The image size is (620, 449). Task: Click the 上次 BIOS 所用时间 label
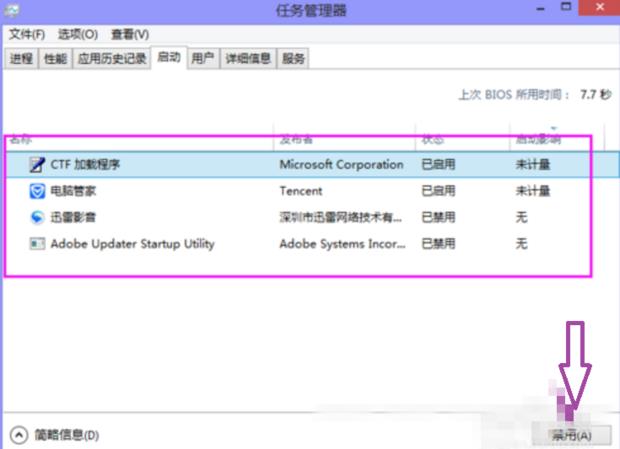pyautogui.click(x=514, y=95)
